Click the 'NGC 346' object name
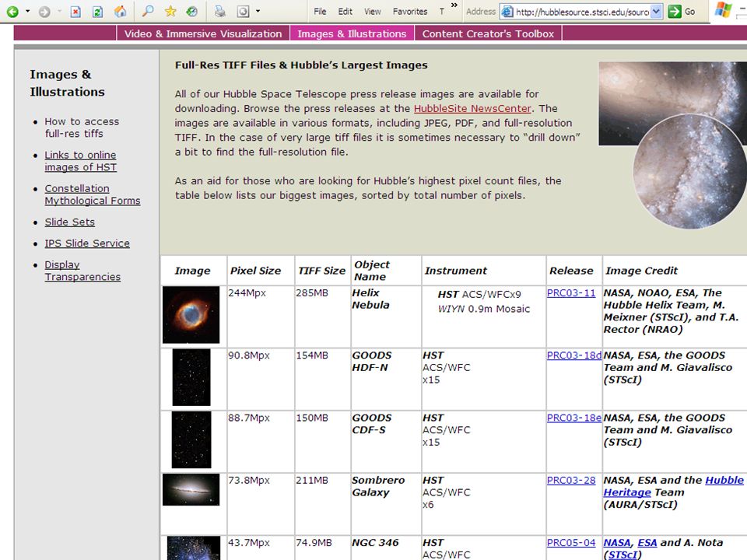This screenshot has width=747, height=560. (375, 542)
